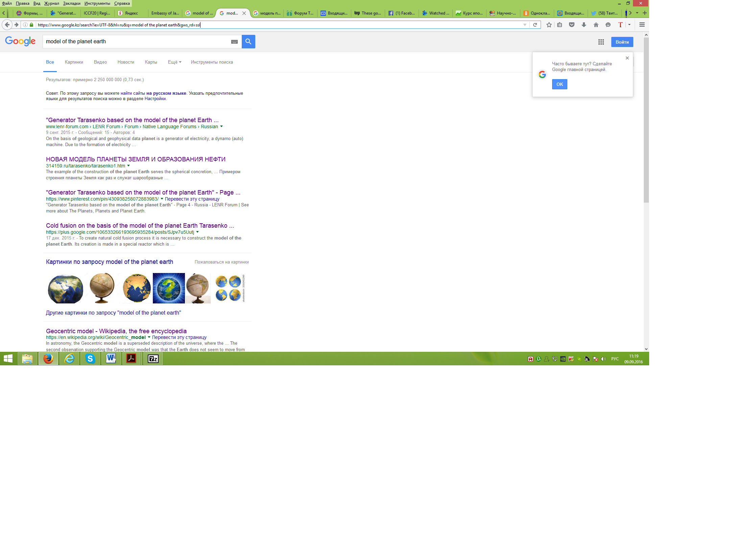
Task: Open the Geocentric model Wikipedia link
Action: [x=116, y=331]
